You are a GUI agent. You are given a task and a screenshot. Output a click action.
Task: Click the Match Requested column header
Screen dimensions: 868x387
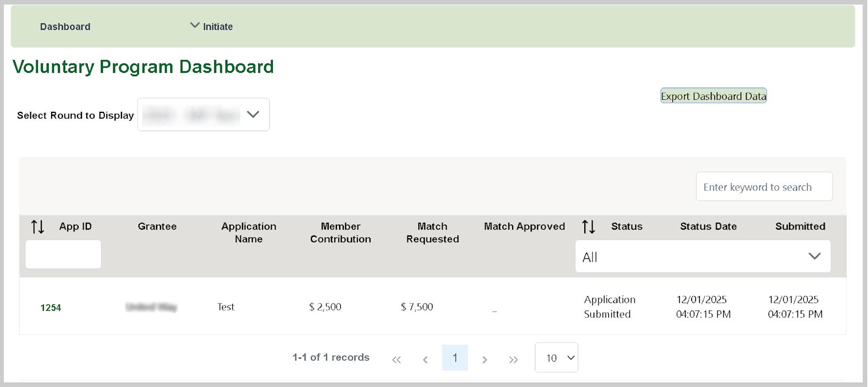[x=432, y=232]
